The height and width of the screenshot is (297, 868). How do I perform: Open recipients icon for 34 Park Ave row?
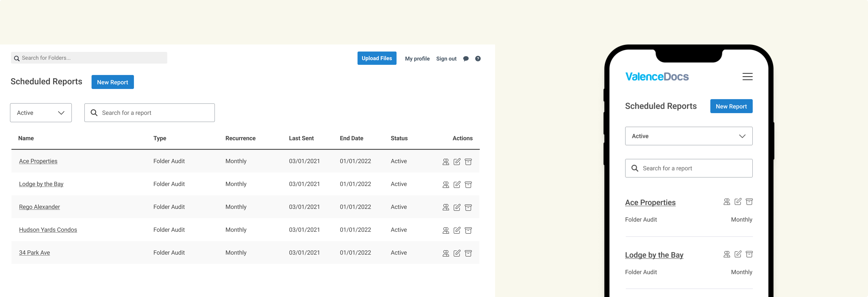tap(446, 253)
